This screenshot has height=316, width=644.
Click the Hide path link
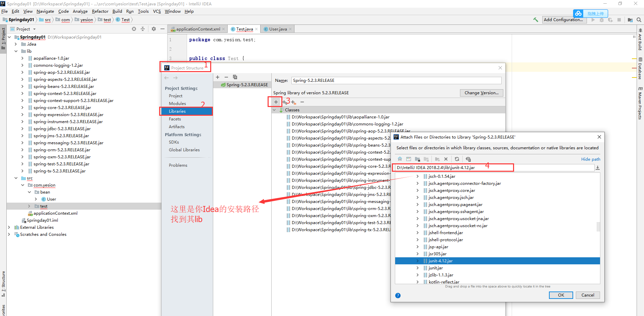pos(591,159)
